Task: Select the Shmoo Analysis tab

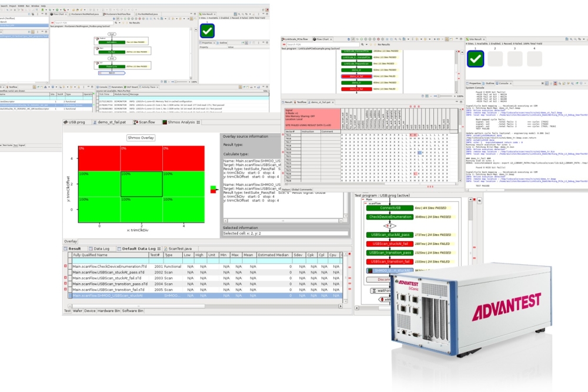Action: tap(181, 122)
